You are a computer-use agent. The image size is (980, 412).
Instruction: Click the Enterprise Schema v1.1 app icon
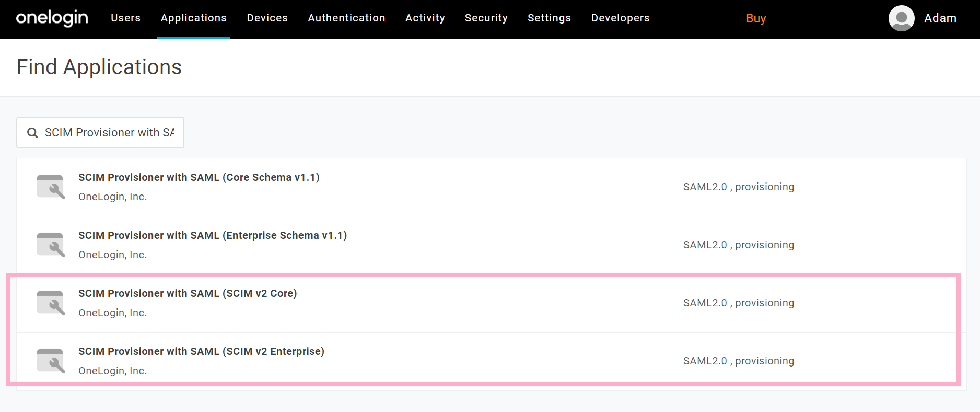tap(51, 245)
